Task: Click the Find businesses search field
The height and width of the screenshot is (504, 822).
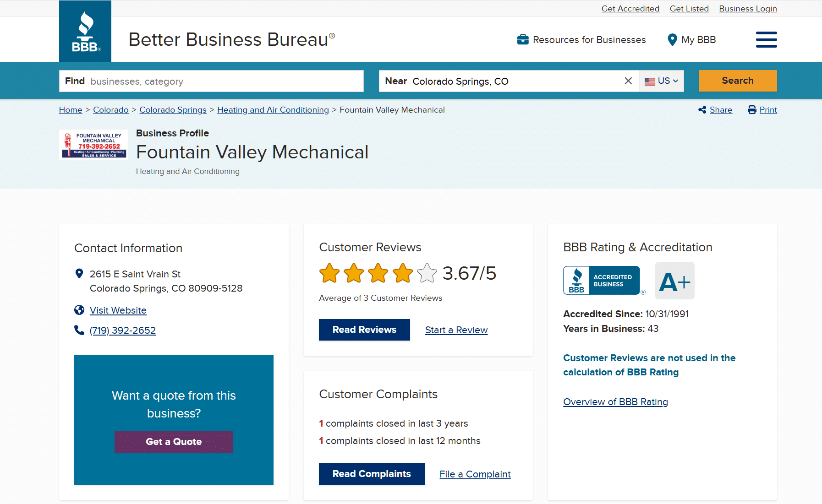Action: (225, 81)
